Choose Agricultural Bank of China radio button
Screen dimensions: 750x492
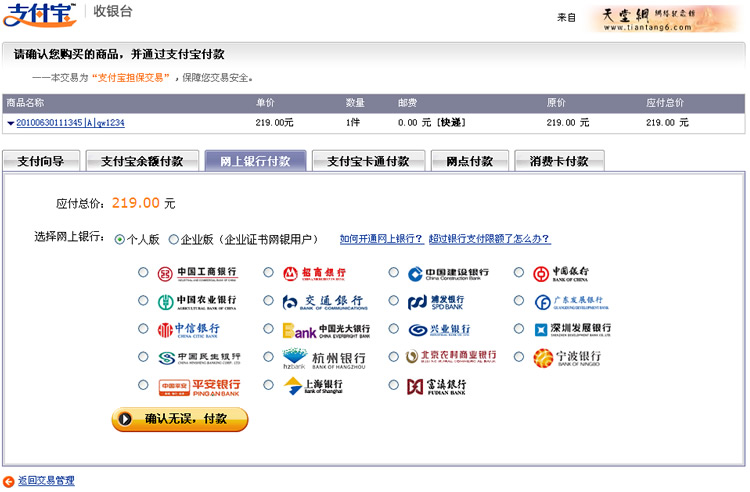(x=143, y=300)
